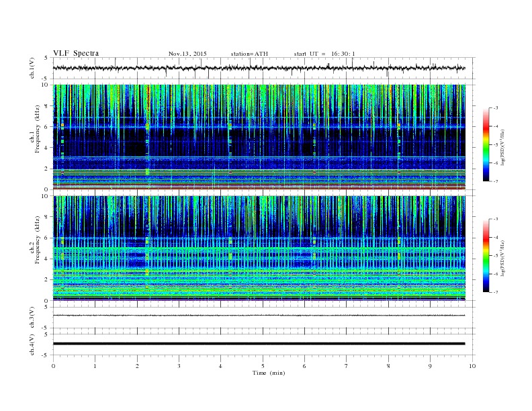Click the time axis tick label "8"
This screenshot has height=411, width=532.
pyautogui.click(x=388, y=366)
